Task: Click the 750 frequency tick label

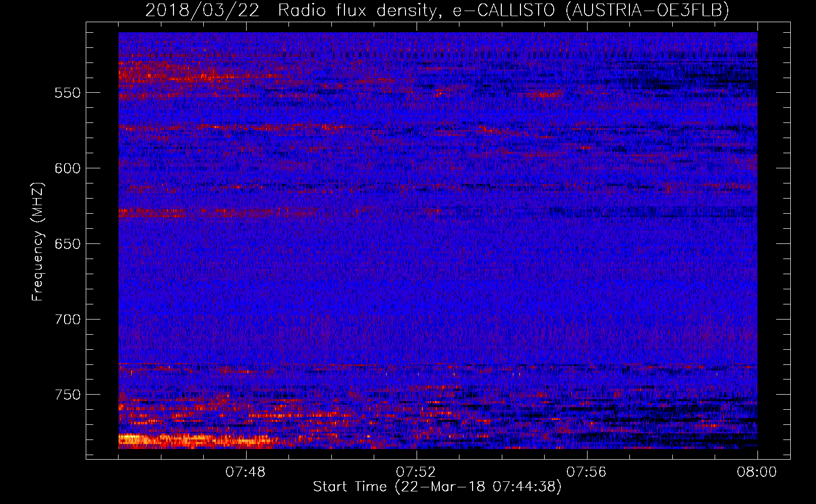Action: coord(68,395)
